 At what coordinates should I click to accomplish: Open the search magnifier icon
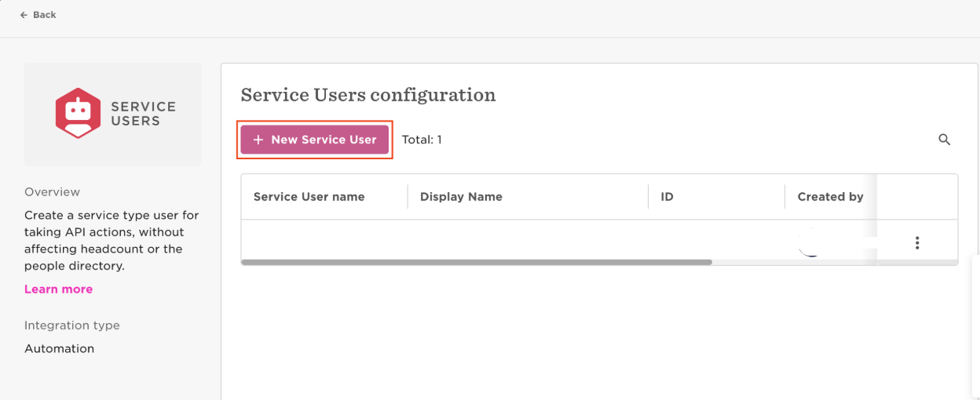tap(945, 140)
